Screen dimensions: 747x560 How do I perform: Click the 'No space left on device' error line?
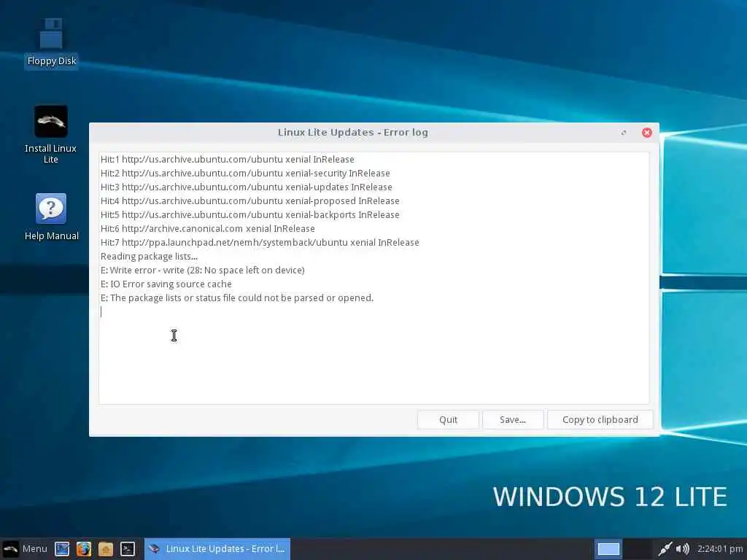tap(203, 270)
